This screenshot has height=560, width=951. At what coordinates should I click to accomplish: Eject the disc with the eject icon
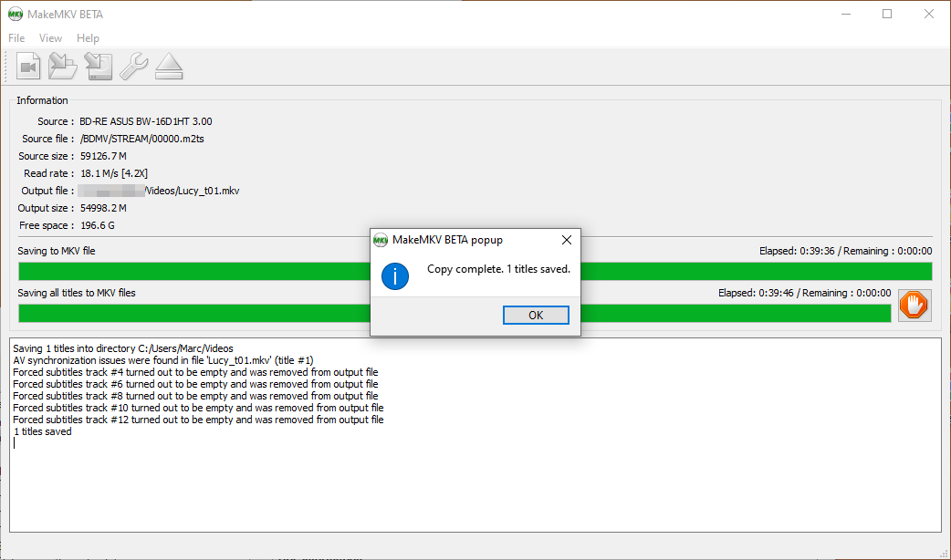[169, 67]
